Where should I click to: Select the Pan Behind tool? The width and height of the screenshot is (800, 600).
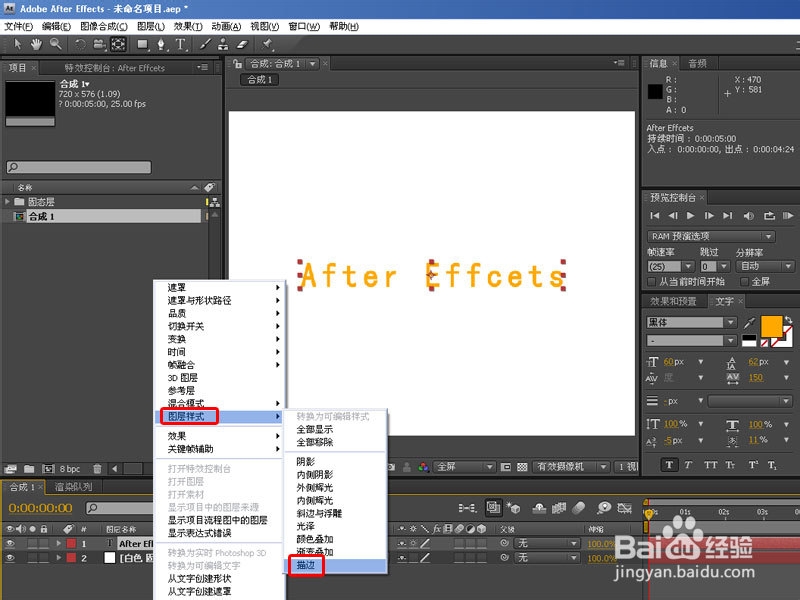[118, 44]
